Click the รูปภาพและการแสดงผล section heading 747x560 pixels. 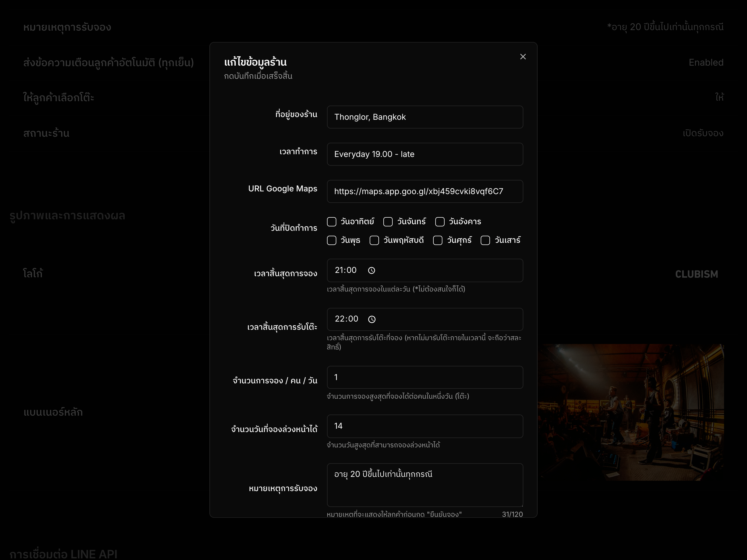coord(67,215)
